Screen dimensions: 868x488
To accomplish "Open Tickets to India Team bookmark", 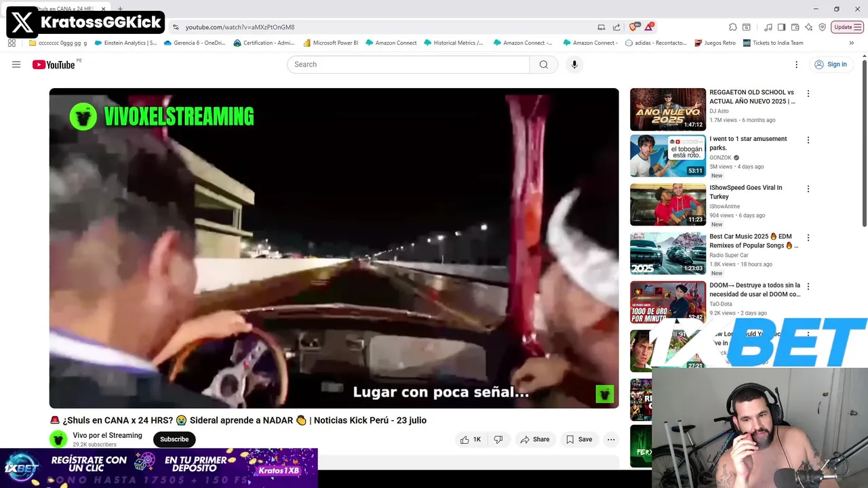I will click(773, 43).
